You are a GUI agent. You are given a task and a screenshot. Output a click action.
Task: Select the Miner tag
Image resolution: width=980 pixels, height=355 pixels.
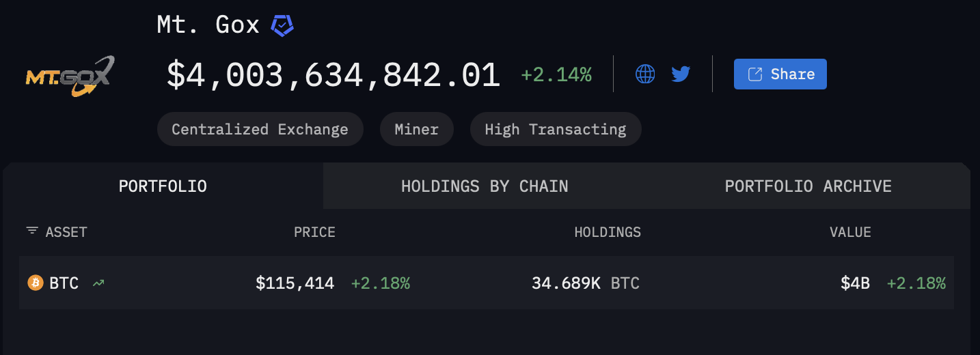tap(416, 129)
